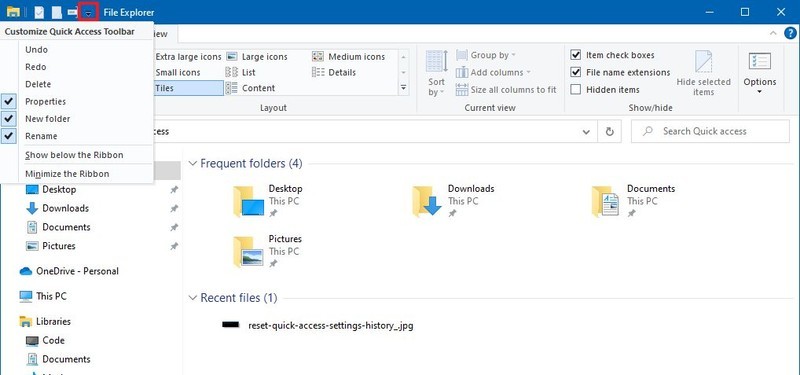Click the pin icon beside Downloads in sidebar

(x=174, y=209)
